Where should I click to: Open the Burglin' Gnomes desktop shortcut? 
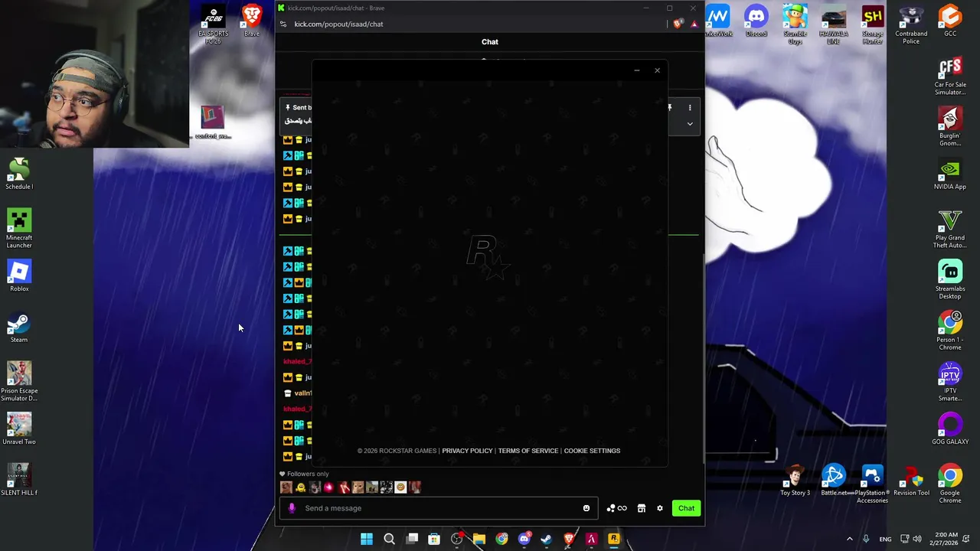(x=950, y=127)
